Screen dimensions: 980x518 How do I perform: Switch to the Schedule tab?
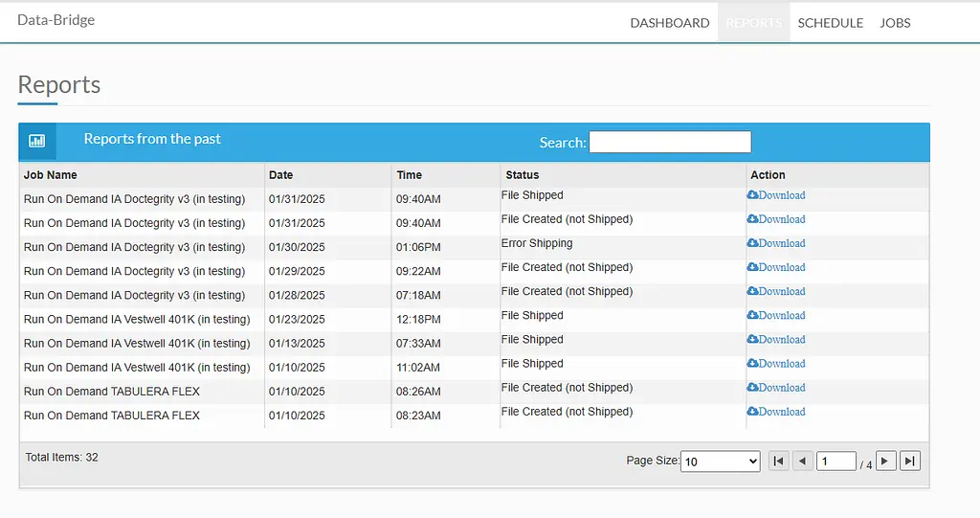click(x=830, y=23)
